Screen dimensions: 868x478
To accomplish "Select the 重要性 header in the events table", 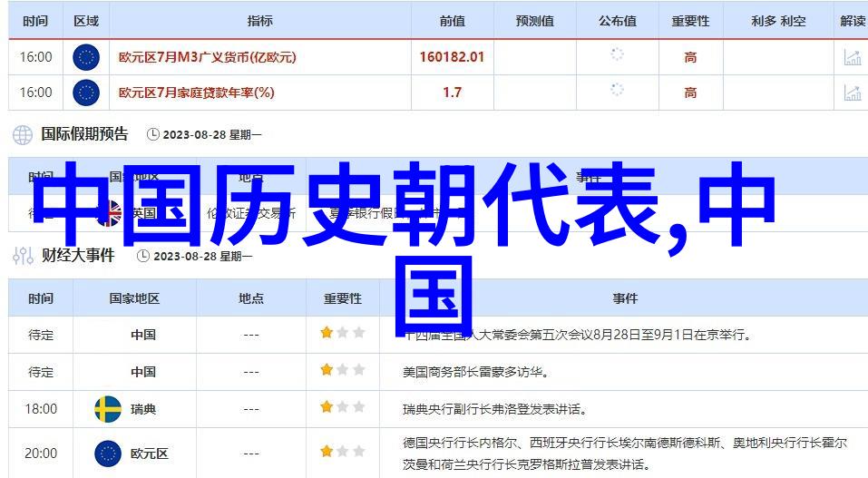I will (x=342, y=298).
